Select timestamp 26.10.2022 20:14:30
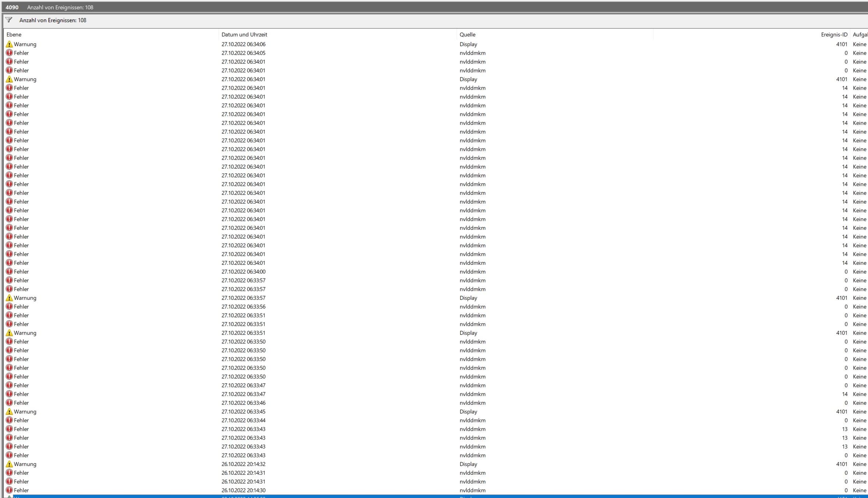The width and height of the screenshot is (868, 498). pos(244,491)
